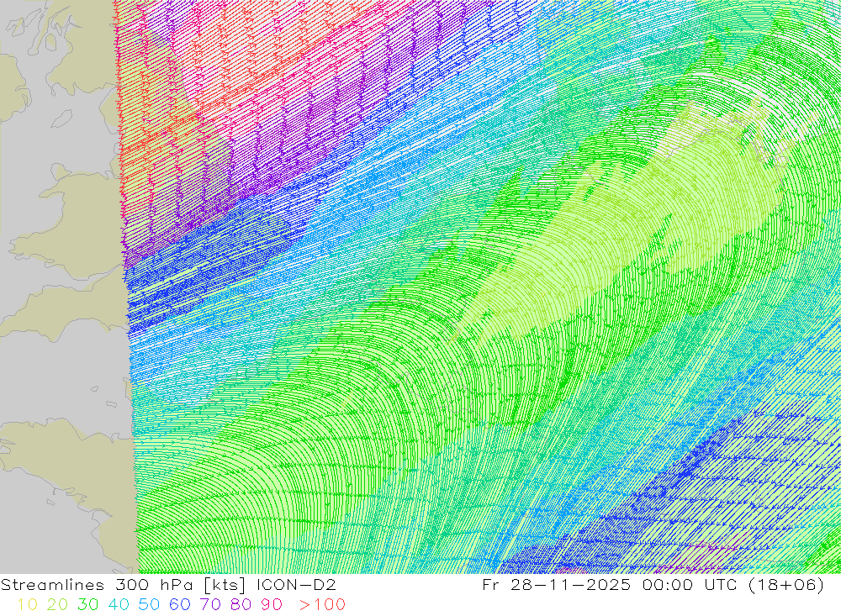
Task: Click the (18+06) forecast run label
Action: pyautogui.click(x=784, y=585)
